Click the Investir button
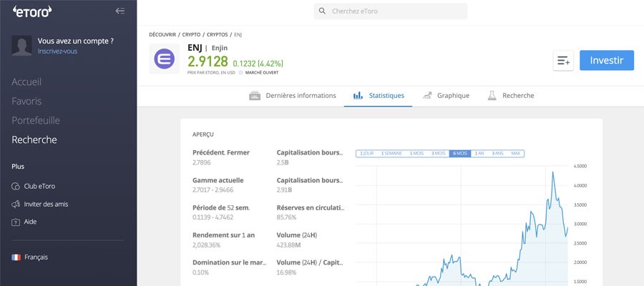The height and width of the screenshot is (286, 644). 607,61
